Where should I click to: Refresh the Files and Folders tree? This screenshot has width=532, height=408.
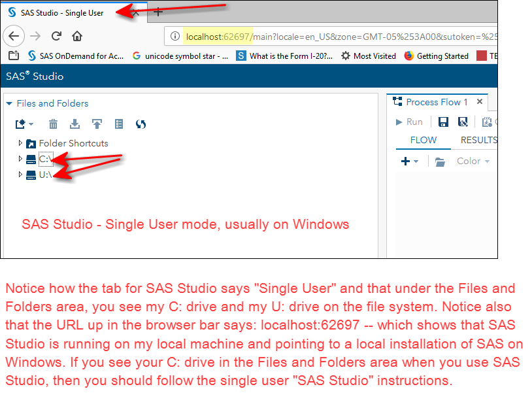(141, 124)
